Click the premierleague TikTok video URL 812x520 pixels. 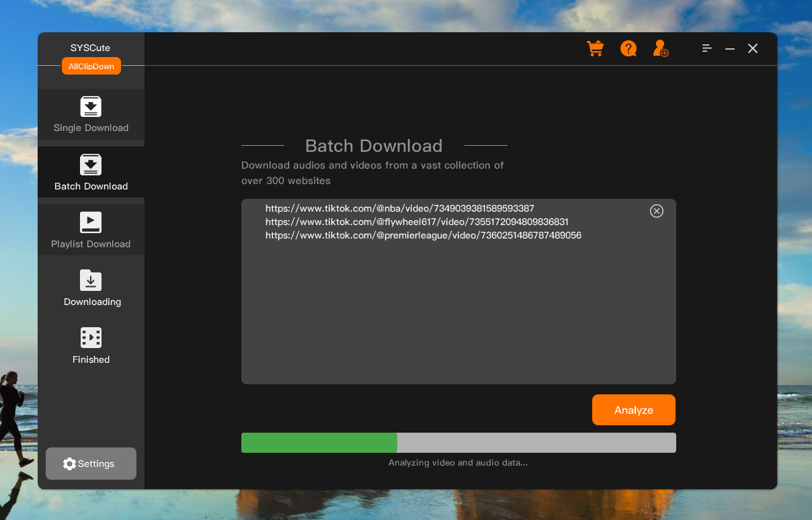click(x=423, y=235)
